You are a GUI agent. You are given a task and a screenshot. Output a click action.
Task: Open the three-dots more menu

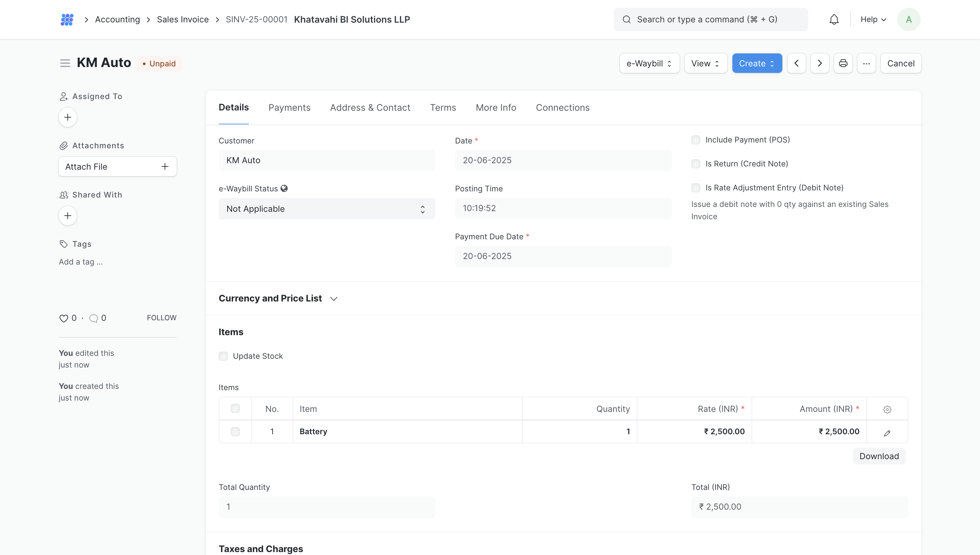click(866, 63)
